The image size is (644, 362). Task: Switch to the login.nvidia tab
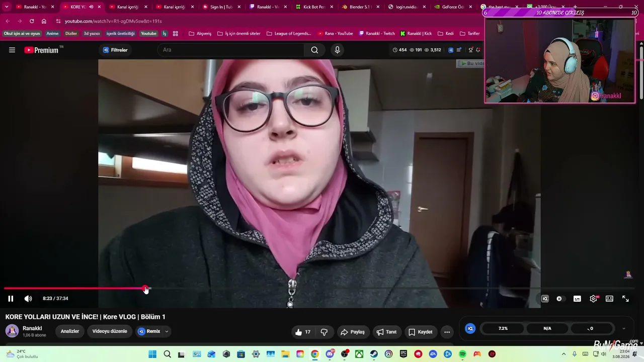click(x=407, y=7)
